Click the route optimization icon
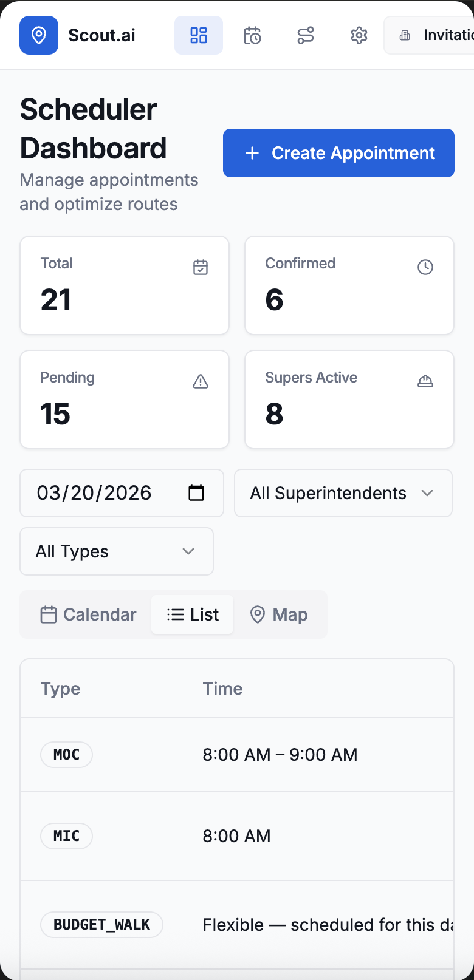 (x=306, y=35)
